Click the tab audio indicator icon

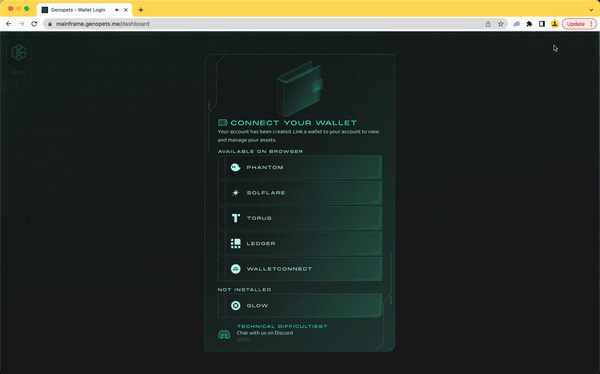(x=117, y=10)
